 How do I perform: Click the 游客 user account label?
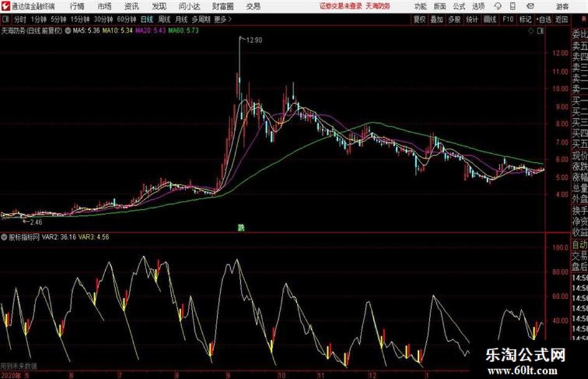click(x=562, y=6)
